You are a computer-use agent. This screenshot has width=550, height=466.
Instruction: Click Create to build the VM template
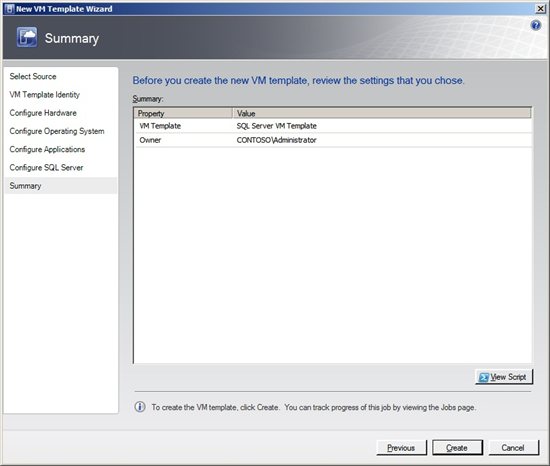coord(457,448)
